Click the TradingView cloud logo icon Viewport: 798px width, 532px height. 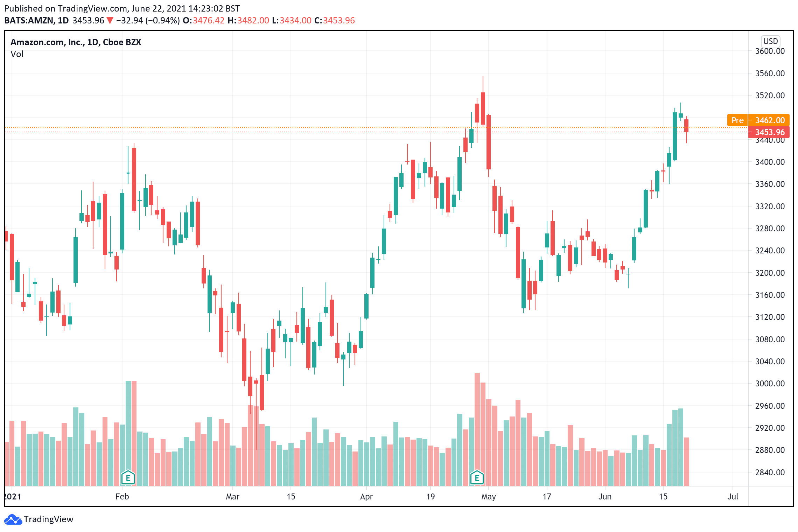click(13, 519)
